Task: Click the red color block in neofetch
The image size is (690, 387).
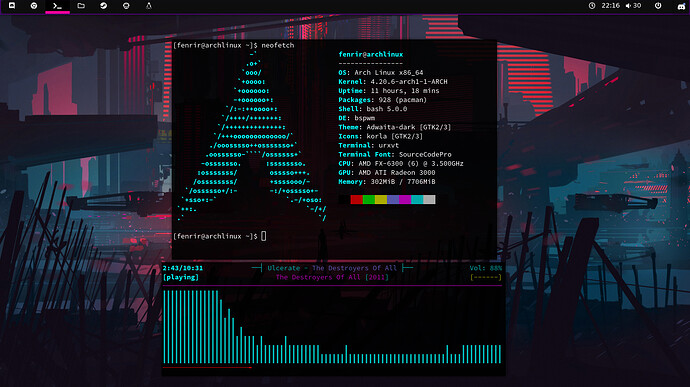Action: 356,199
